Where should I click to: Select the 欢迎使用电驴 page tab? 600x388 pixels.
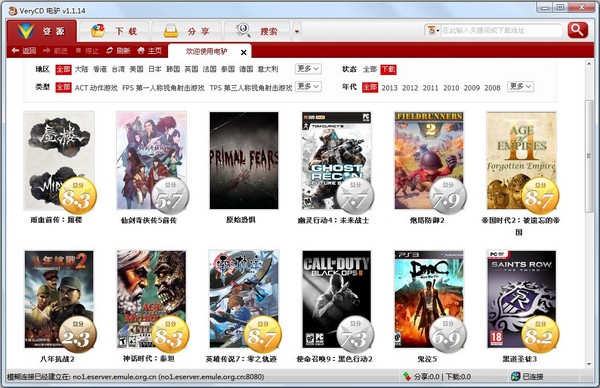[207, 51]
